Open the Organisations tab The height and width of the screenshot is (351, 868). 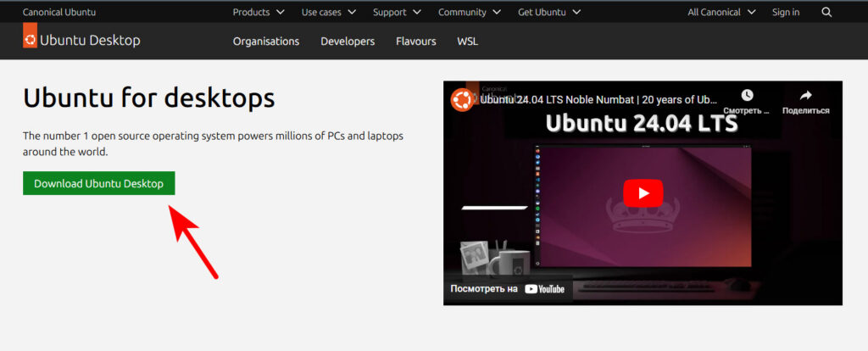(x=265, y=42)
